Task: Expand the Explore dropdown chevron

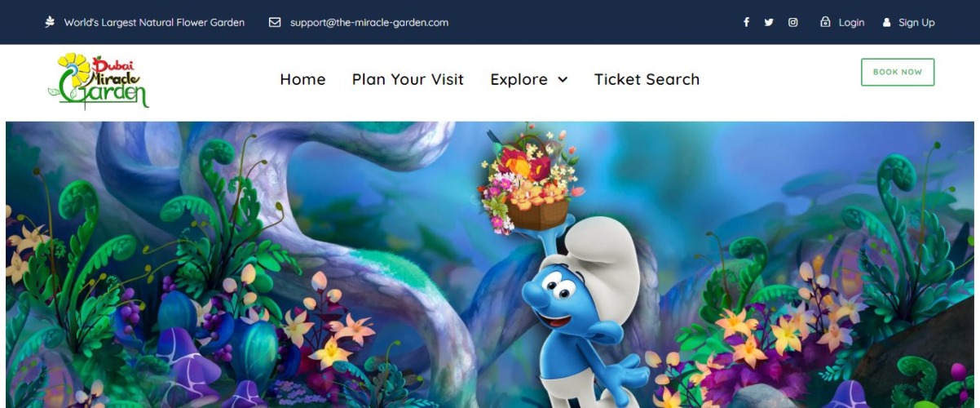Action: (x=563, y=80)
